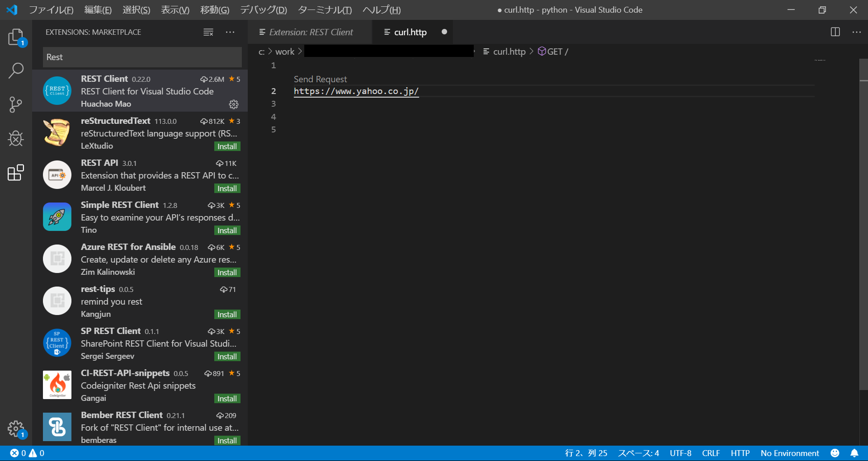This screenshot has height=461, width=868.
Task: Open the Explorer view in activity bar
Action: [16, 37]
